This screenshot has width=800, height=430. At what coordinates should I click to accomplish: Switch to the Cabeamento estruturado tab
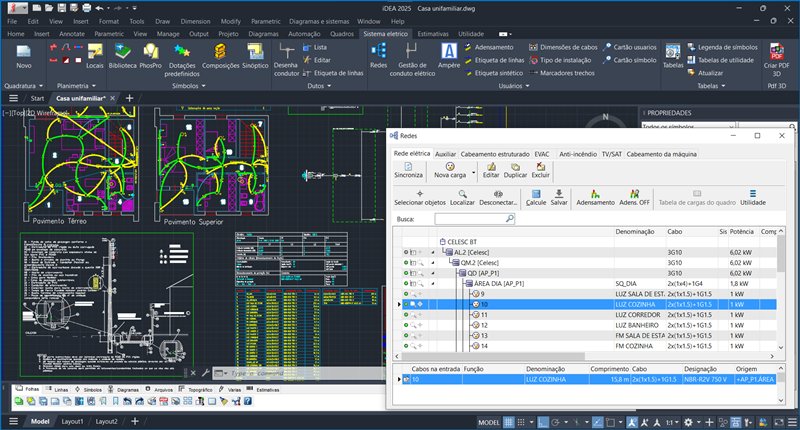pos(495,154)
